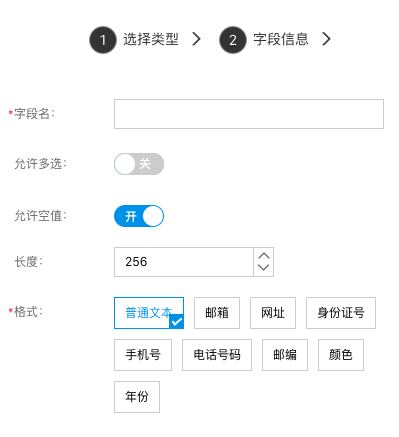This screenshot has height=437, width=399.
Task: Select the 网址 format option
Action: (273, 313)
